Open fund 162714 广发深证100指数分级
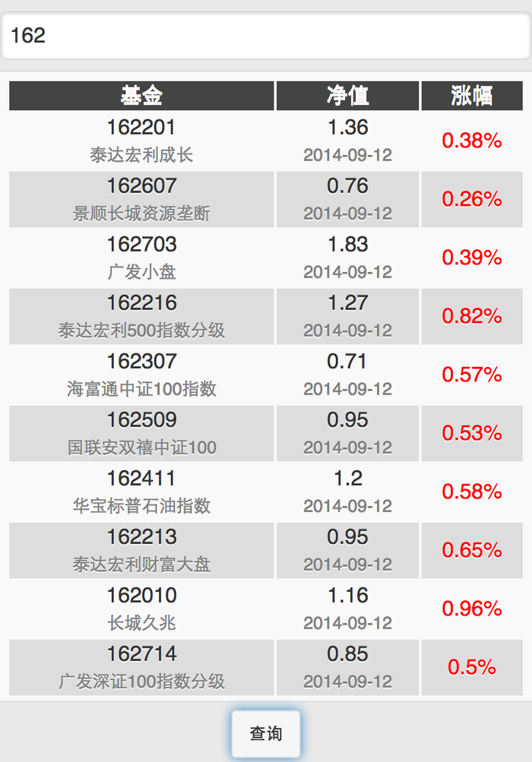The width and height of the screenshot is (532, 762). (x=141, y=667)
